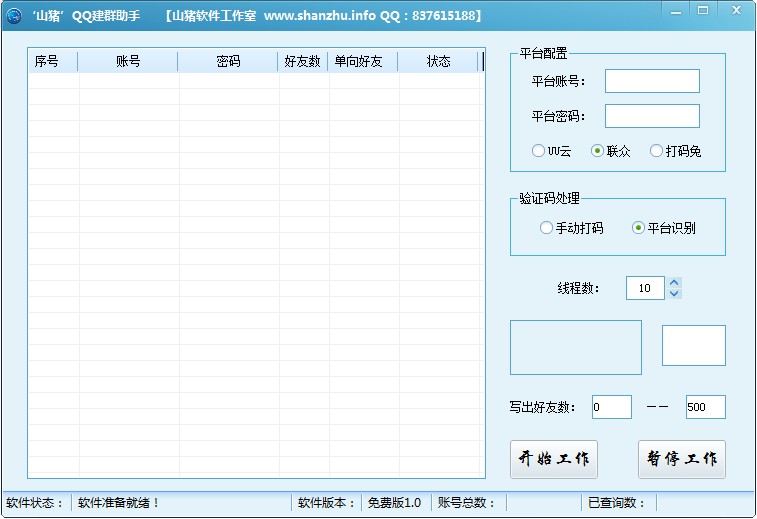Click the 软件版本 status label
The image size is (757, 519).
coord(326,503)
